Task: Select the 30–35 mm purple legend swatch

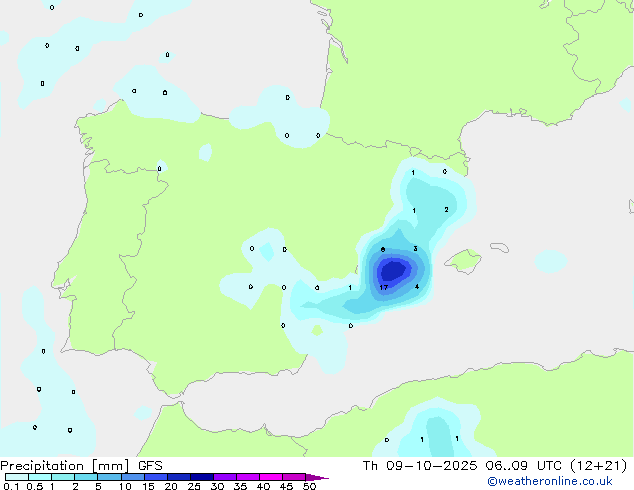Action: (x=225, y=477)
